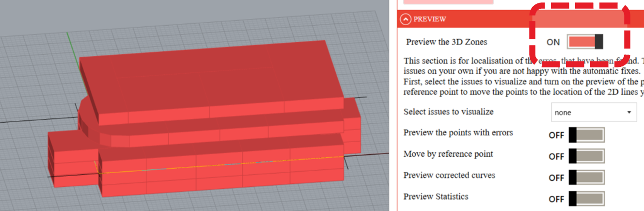Click the 'Select issues to visualize' label
This screenshot has width=644, height=211.
tap(448, 112)
